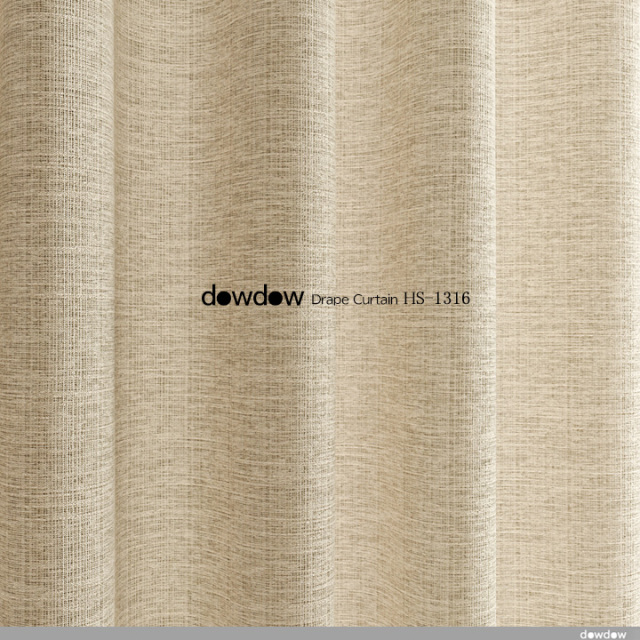Click the gray footer bar at bottom
Image resolution: width=640 pixels, height=640 pixels.
(x=300, y=633)
